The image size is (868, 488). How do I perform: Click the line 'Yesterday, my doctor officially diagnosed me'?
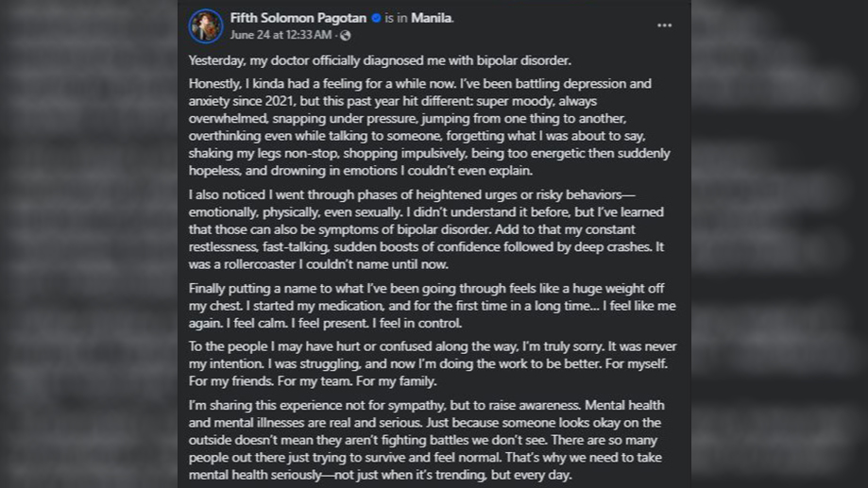pyautogui.click(x=380, y=60)
